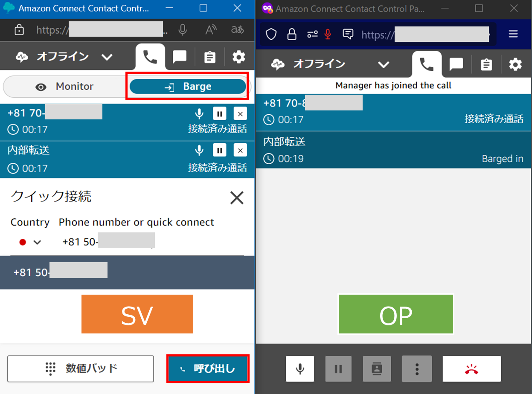Click the SV address bar URL

click(x=102, y=30)
